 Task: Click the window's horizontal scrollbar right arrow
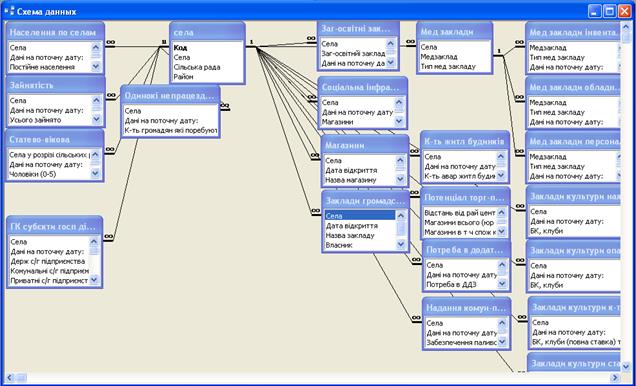615,378
